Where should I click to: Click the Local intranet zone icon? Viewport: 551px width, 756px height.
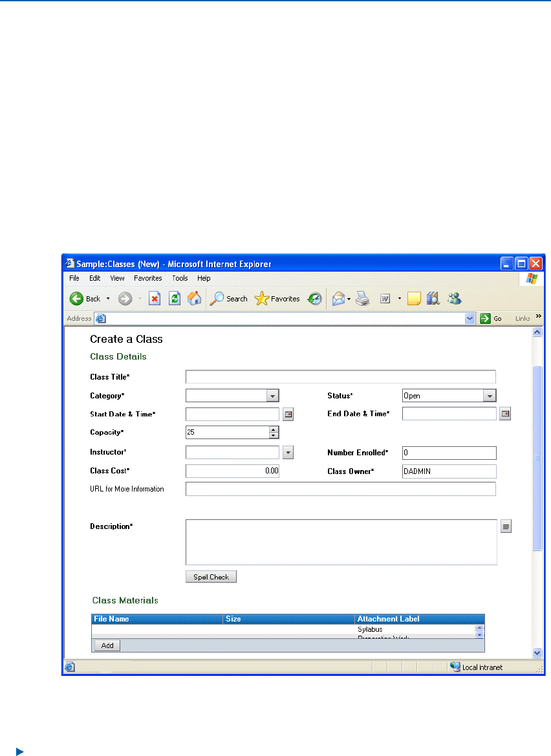(455, 667)
